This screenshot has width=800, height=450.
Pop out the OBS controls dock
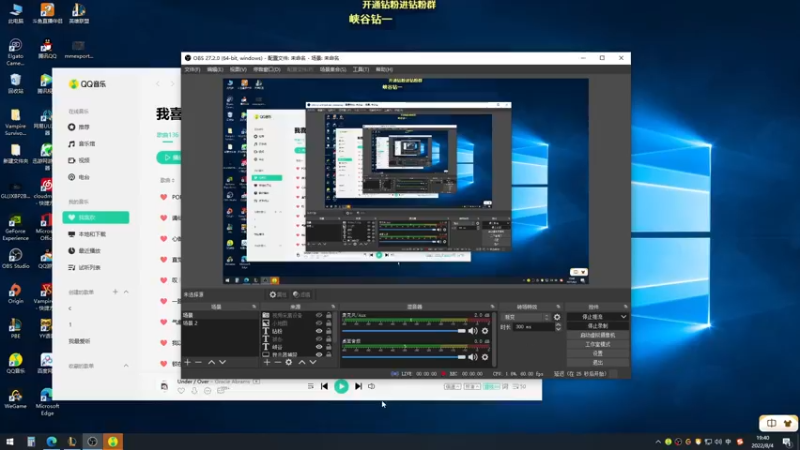click(x=626, y=307)
